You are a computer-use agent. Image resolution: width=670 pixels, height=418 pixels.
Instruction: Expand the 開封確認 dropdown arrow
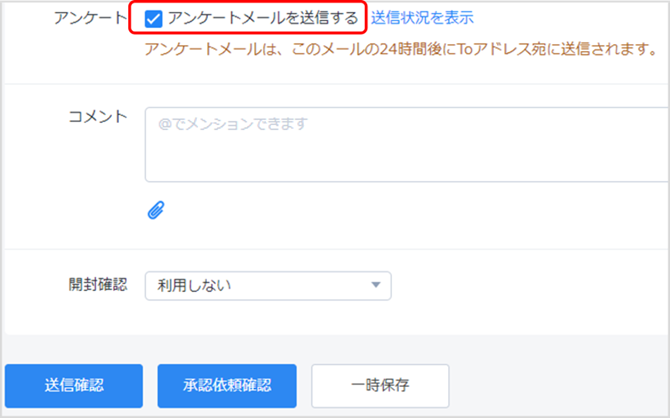coord(376,285)
